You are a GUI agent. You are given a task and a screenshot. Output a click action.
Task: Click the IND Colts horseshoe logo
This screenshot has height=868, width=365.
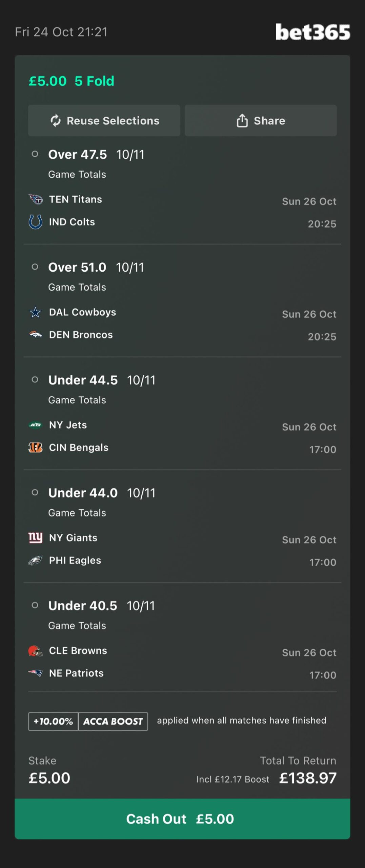(x=36, y=222)
